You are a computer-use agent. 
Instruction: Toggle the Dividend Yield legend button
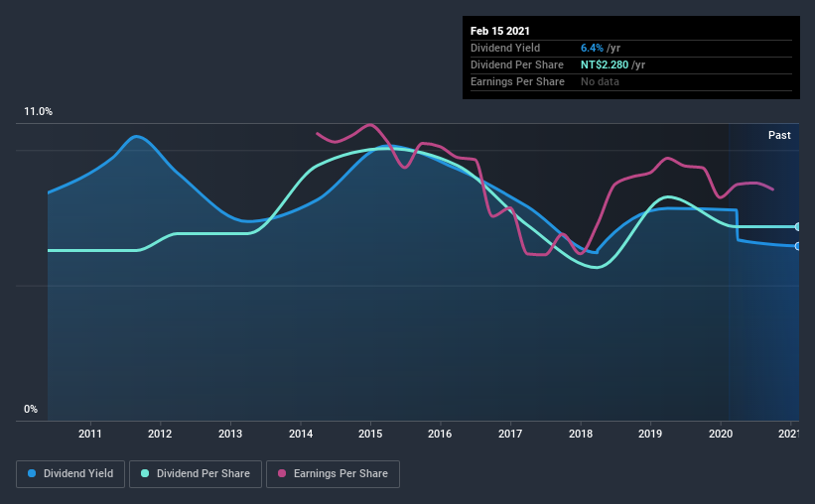[x=70, y=474]
